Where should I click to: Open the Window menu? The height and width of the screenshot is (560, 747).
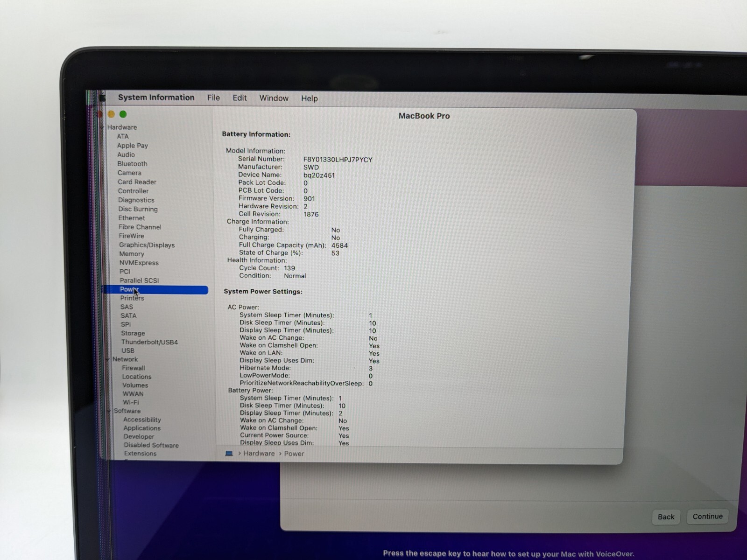pos(274,98)
